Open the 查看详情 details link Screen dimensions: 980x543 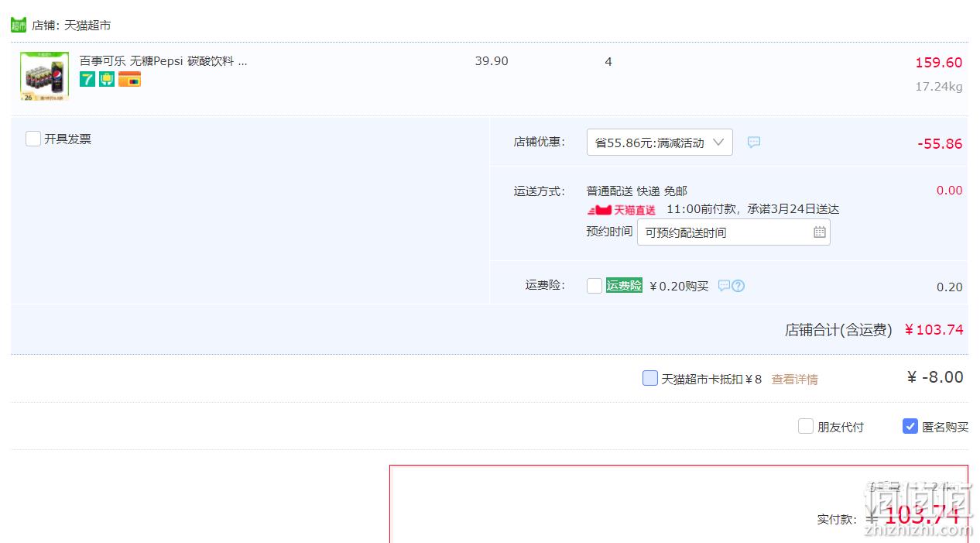click(795, 379)
